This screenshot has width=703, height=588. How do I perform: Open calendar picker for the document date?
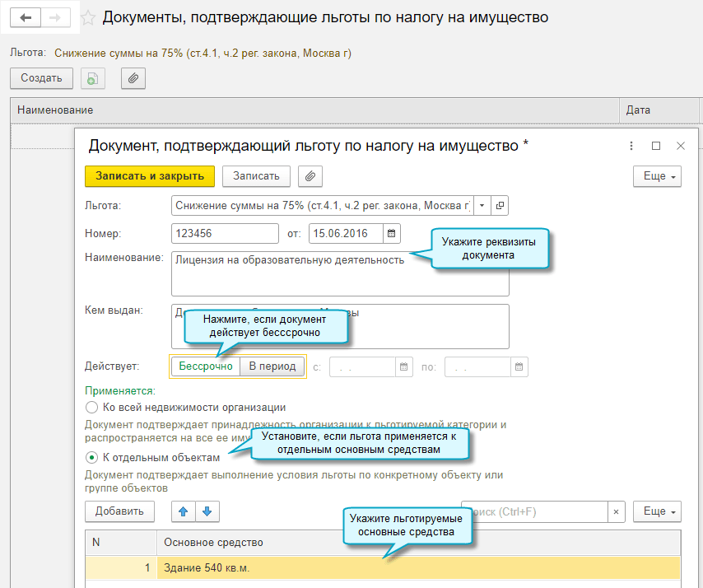[x=393, y=234]
